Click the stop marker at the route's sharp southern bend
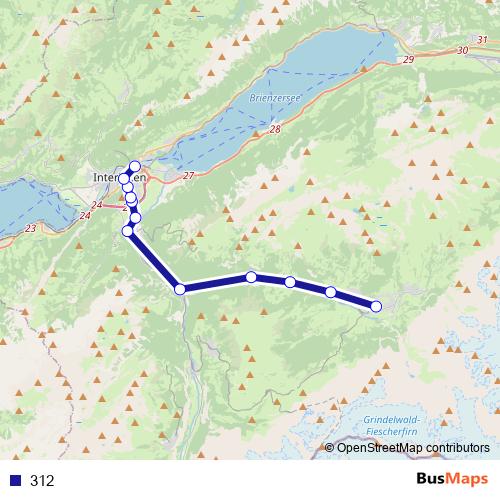The width and height of the screenshot is (500, 500). coord(180,289)
